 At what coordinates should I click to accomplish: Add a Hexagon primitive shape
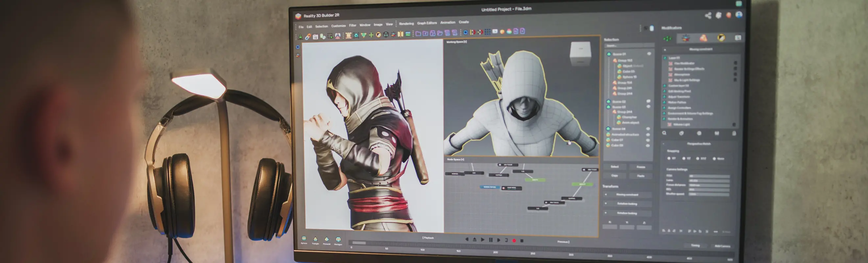(x=338, y=241)
